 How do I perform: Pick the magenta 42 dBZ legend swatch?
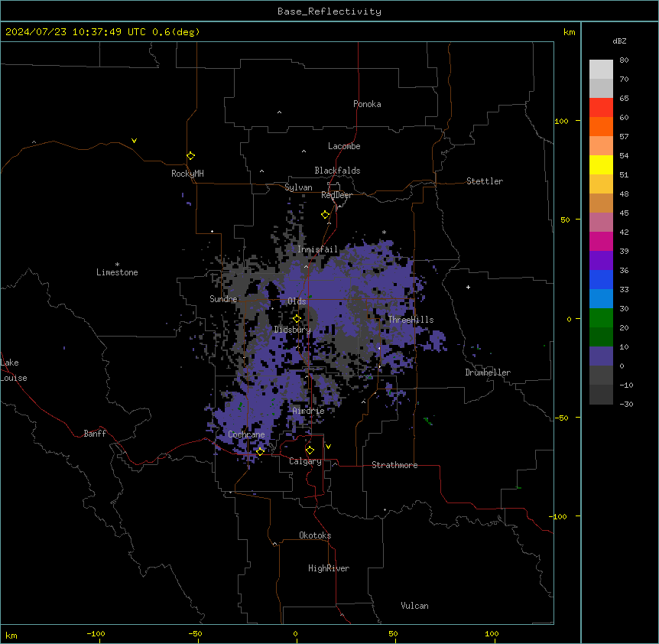click(x=601, y=241)
